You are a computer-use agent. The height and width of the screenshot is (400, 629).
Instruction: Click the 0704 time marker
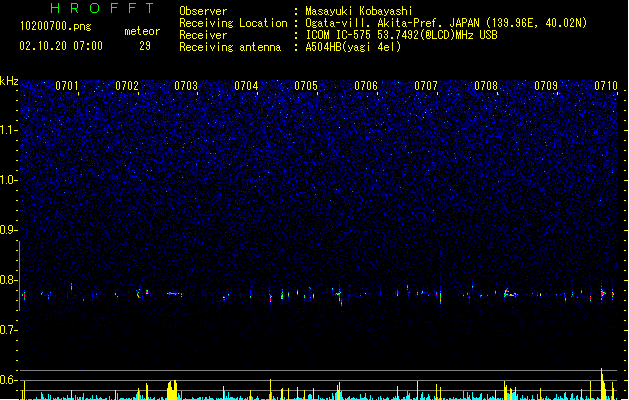[246, 86]
